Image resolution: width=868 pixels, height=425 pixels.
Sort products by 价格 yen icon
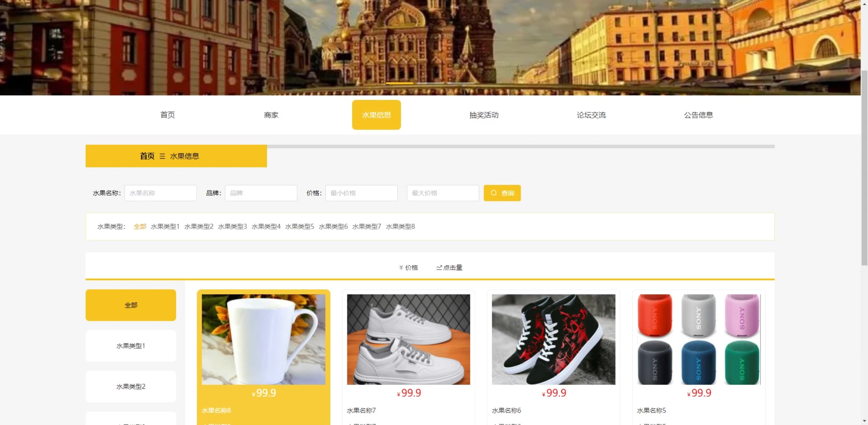(401, 268)
